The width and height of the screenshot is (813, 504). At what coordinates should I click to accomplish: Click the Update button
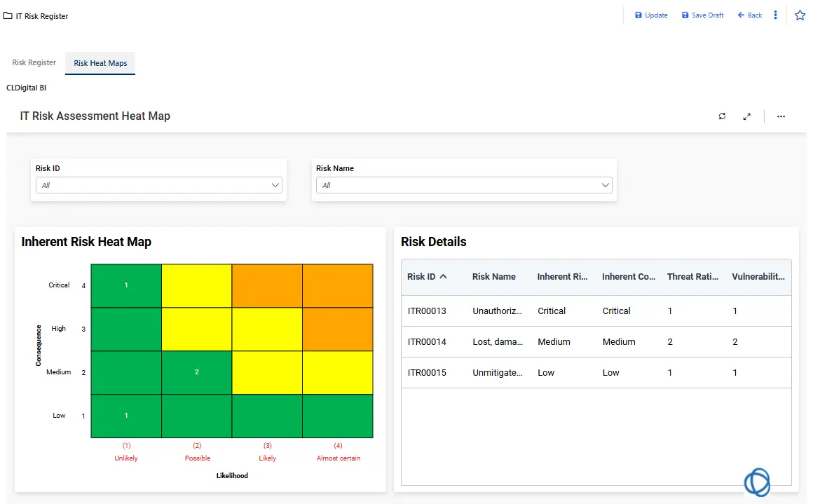(x=651, y=15)
